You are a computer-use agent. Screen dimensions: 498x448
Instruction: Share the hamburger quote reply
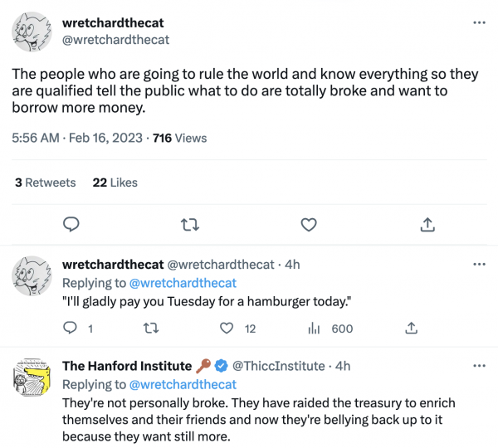(x=411, y=329)
